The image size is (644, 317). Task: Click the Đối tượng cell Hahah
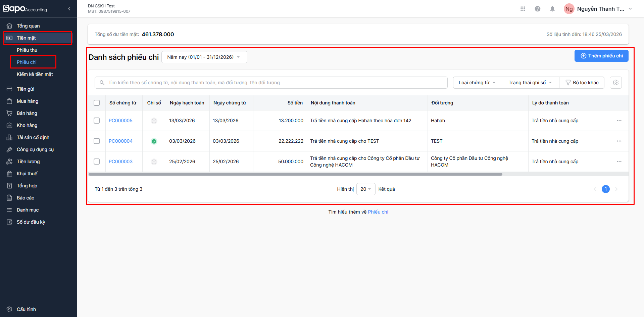click(x=438, y=121)
